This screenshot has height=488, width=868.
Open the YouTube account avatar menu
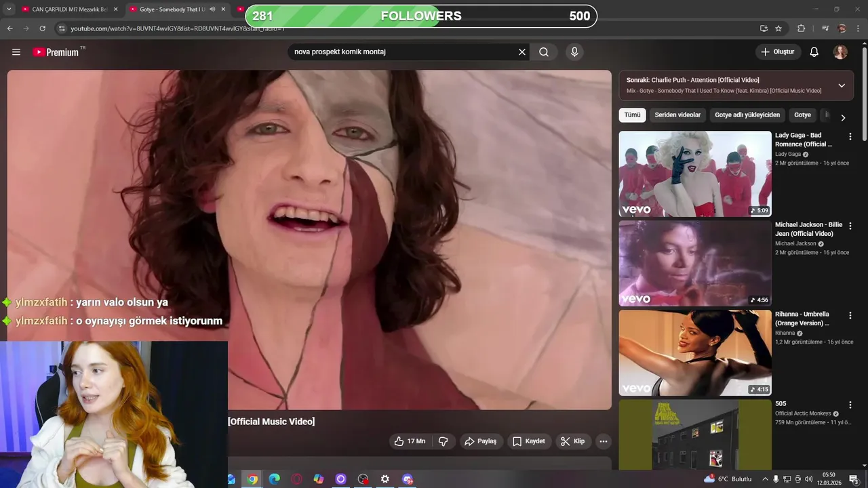coord(840,52)
